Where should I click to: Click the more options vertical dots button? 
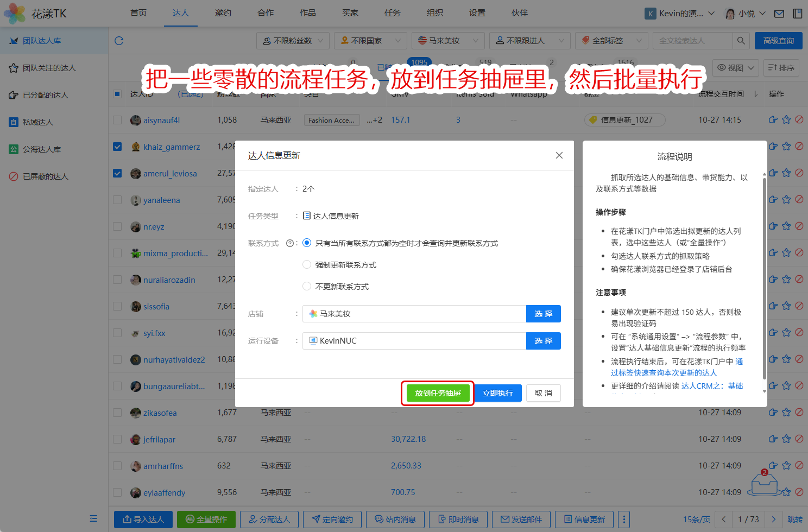tap(624, 520)
